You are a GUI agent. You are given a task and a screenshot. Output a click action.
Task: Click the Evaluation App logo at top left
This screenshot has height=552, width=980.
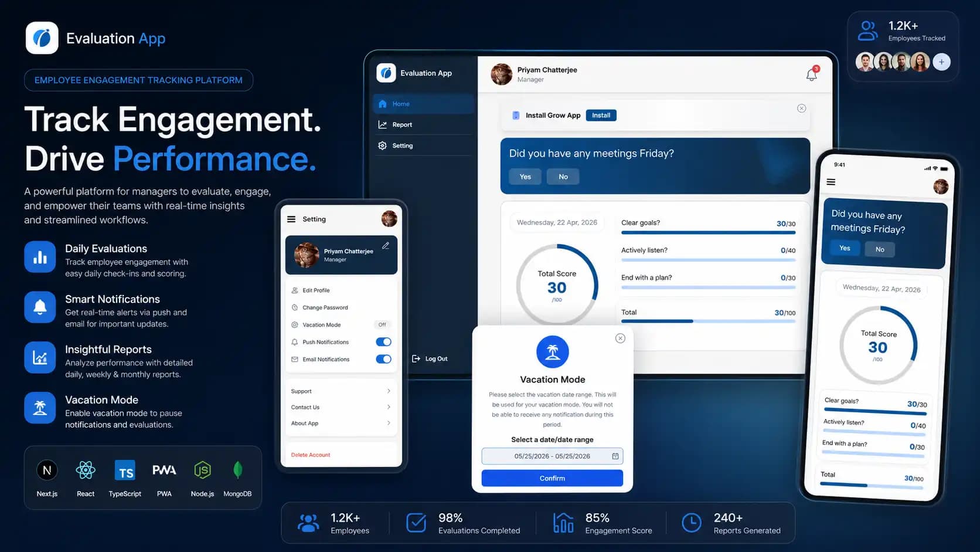[x=42, y=38]
